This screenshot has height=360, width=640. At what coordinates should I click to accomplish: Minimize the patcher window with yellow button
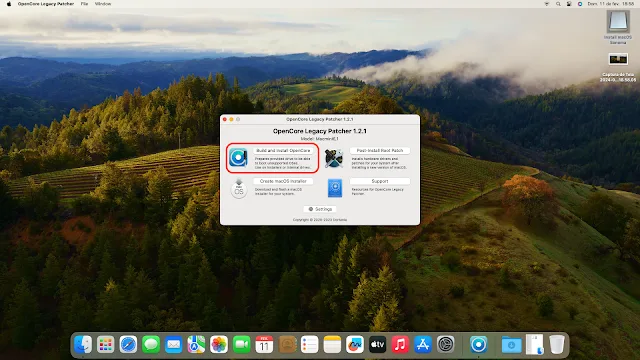(231, 119)
